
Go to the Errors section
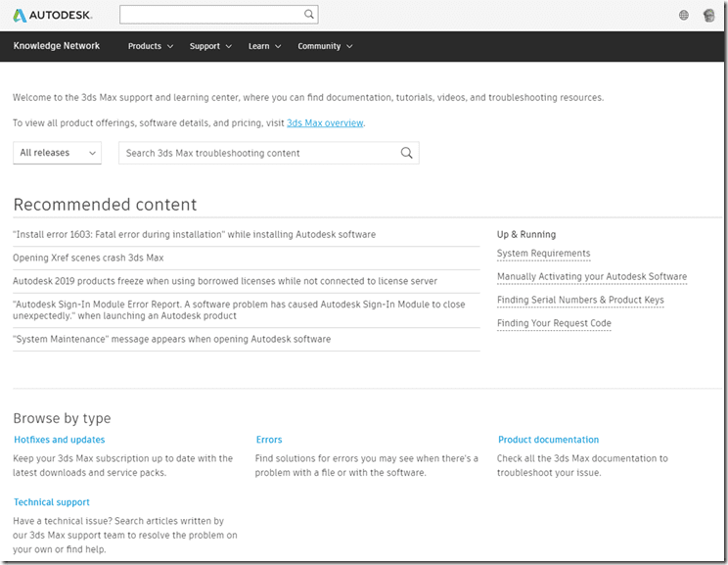pos(269,440)
